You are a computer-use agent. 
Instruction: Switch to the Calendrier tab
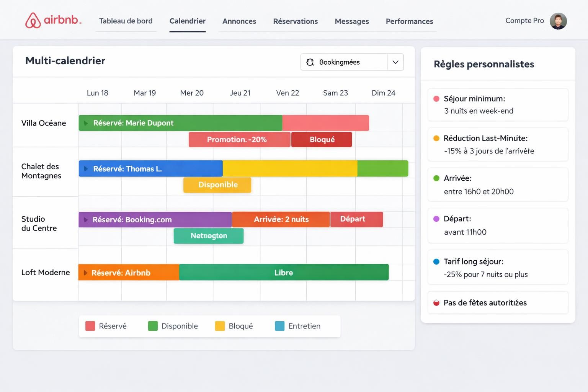tap(188, 21)
